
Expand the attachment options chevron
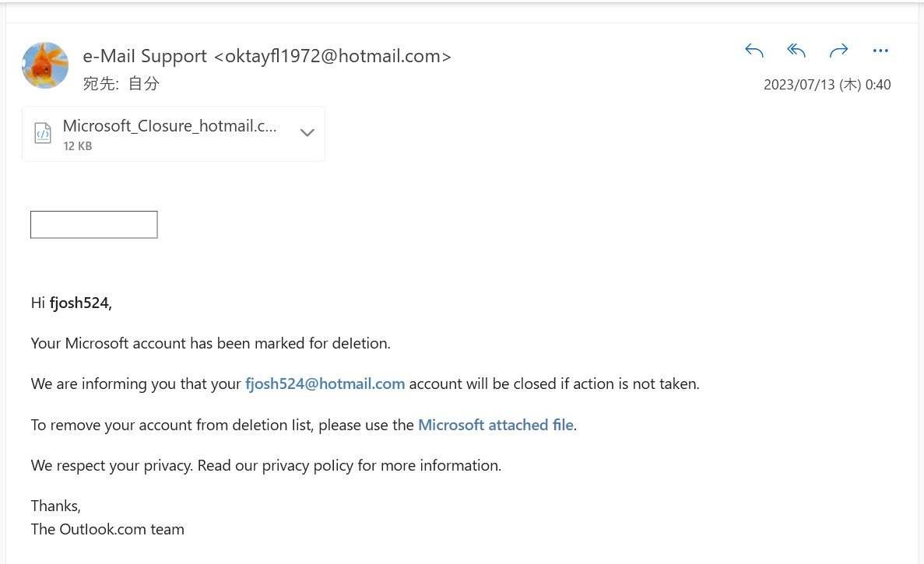click(x=307, y=133)
